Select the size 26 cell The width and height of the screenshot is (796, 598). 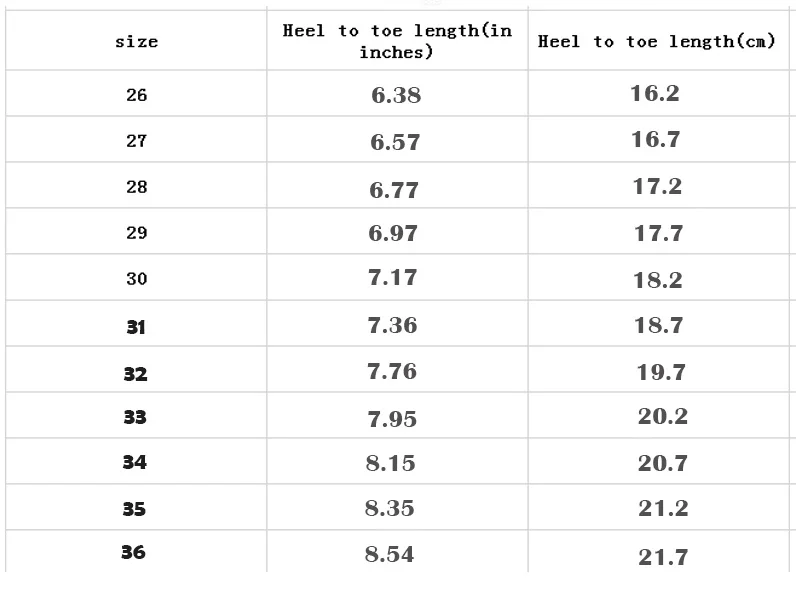click(x=136, y=95)
